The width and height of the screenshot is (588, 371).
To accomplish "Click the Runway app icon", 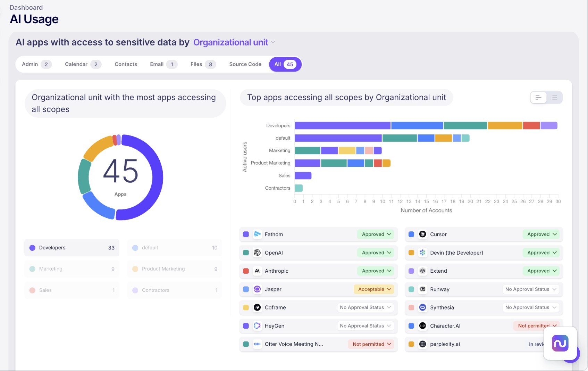I will coord(422,289).
